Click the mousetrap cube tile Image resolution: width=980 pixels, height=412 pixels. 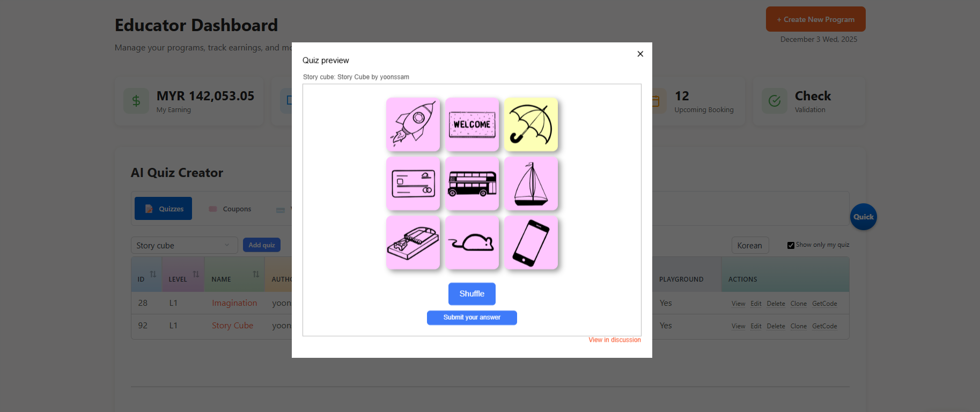coord(413,242)
